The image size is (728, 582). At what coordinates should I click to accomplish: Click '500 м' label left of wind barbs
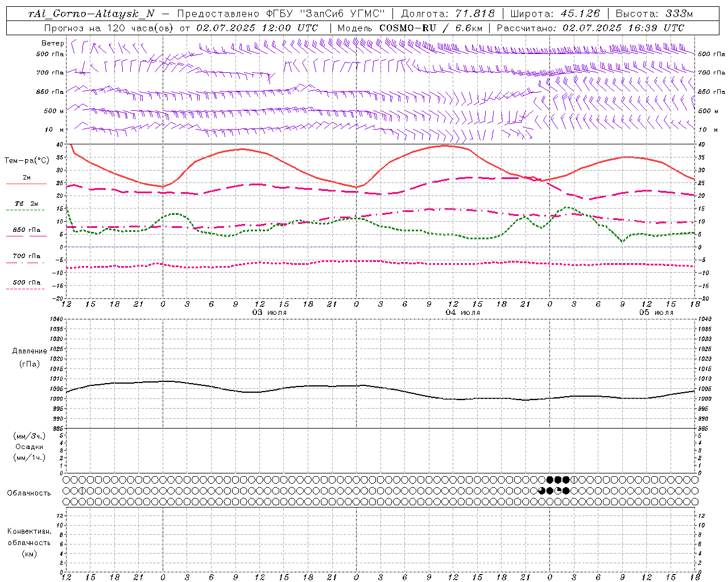pos(54,111)
